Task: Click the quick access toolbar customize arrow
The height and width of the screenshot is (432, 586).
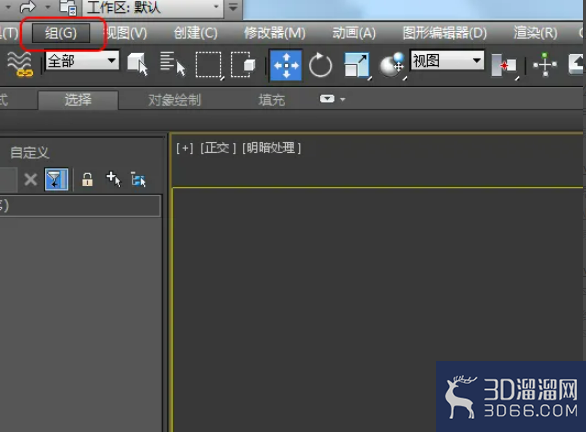Action: 233,7
